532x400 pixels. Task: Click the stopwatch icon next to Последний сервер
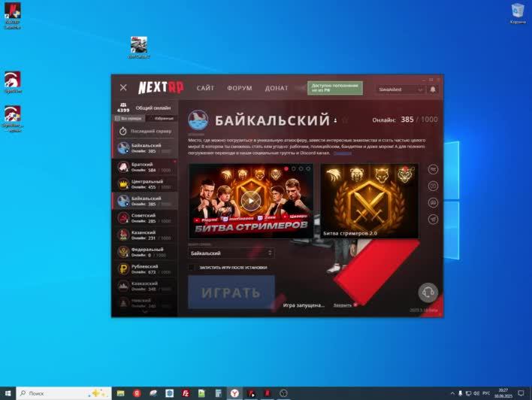pyautogui.click(x=122, y=131)
